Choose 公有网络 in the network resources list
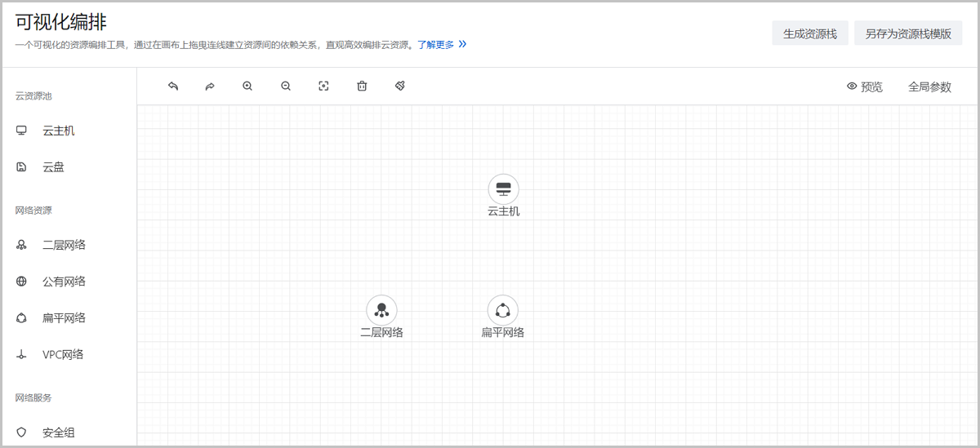The image size is (980, 448). (x=64, y=282)
